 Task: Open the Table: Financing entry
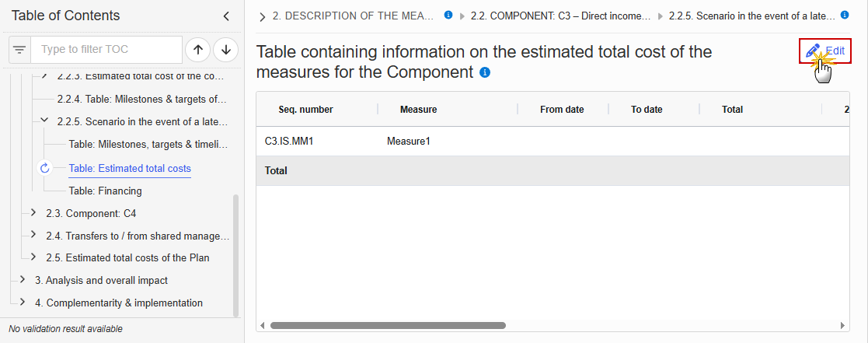coord(105,191)
